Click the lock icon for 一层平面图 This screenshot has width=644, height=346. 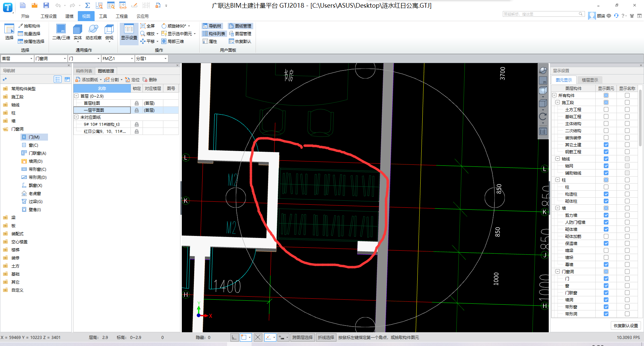pos(137,110)
